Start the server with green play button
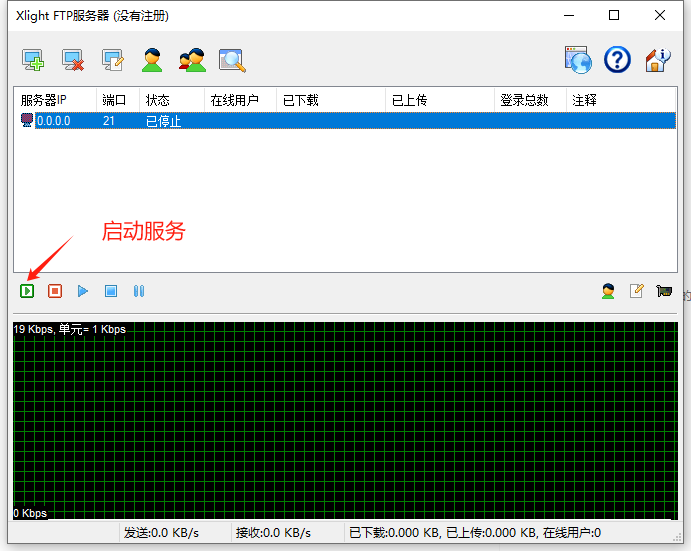This screenshot has width=691, height=551. tap(27, 291)
